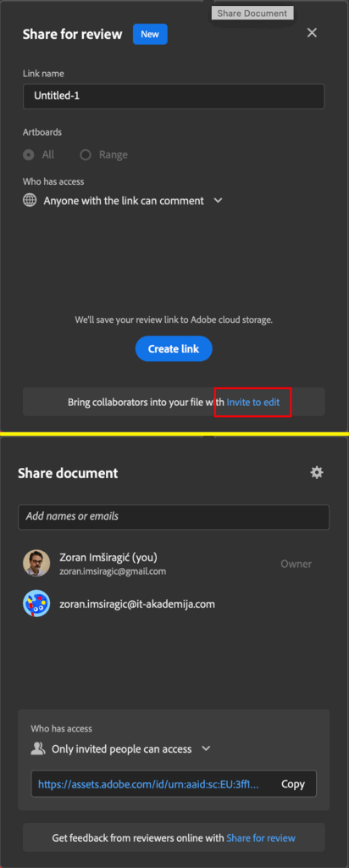Click the assets.adobe.com URL text
The width and height of the screenshot is (349, 868).
[x=148, y=784]
